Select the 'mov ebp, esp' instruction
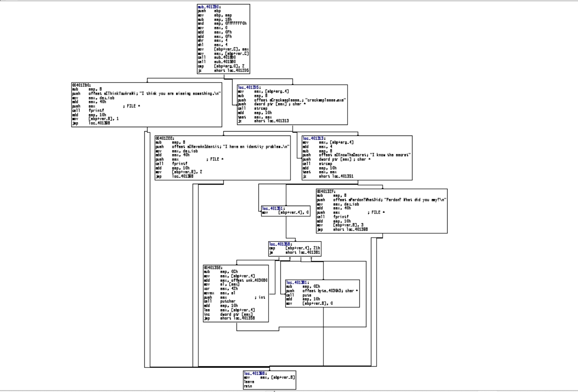The height and width of the screenshot is (392, 578). [215, 15]
